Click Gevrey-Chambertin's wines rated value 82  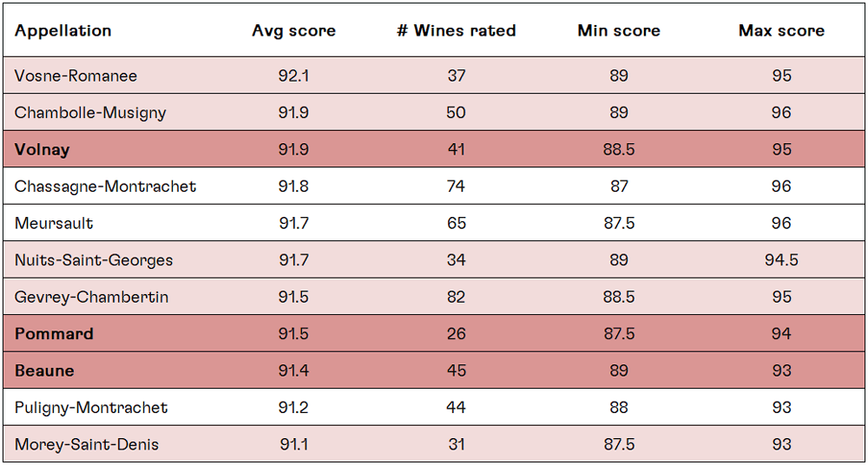coord(457,298)
